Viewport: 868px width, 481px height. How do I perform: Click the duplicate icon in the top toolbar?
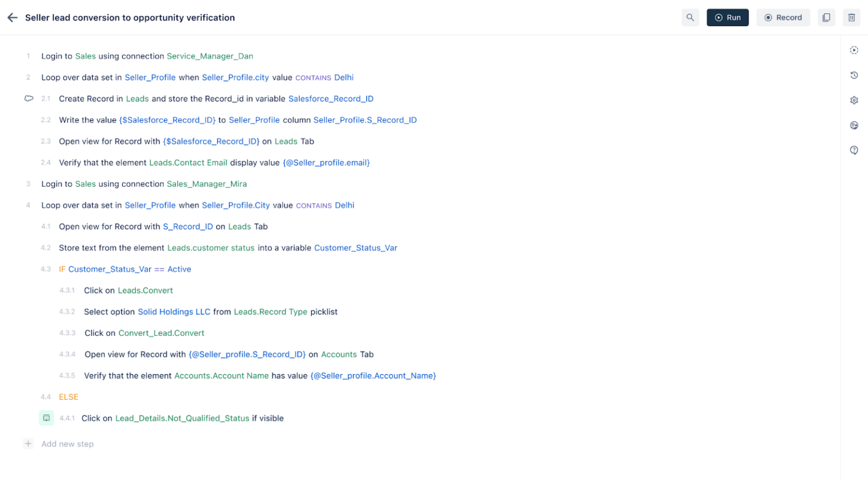[x=826, y=18]
